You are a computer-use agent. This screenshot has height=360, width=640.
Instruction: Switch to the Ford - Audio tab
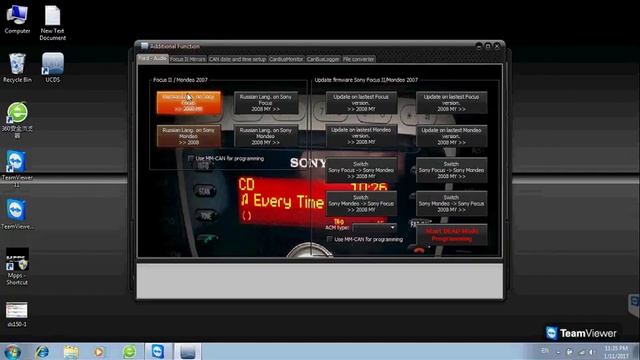pos(152,58)
